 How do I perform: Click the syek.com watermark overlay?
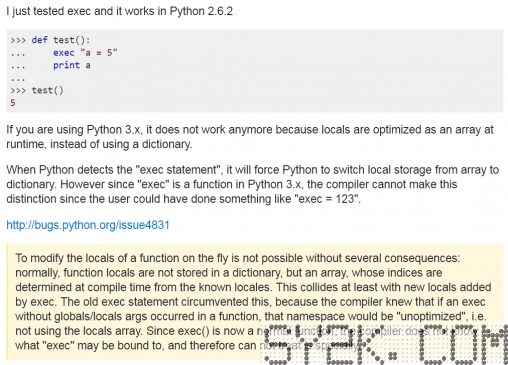click(384, 344)
